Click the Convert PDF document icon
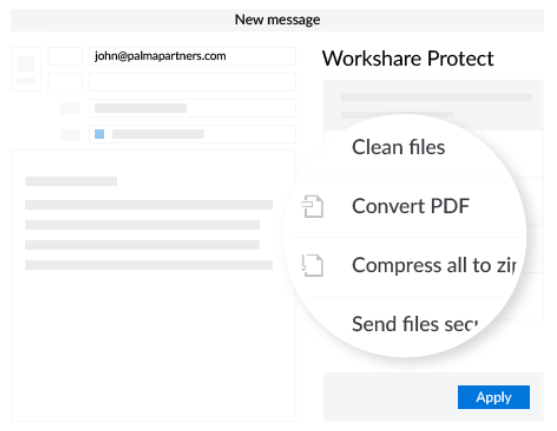 313,206
